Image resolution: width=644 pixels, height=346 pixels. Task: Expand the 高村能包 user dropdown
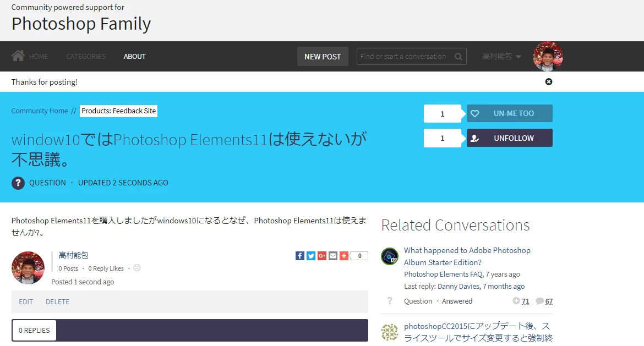click(502, 56)
